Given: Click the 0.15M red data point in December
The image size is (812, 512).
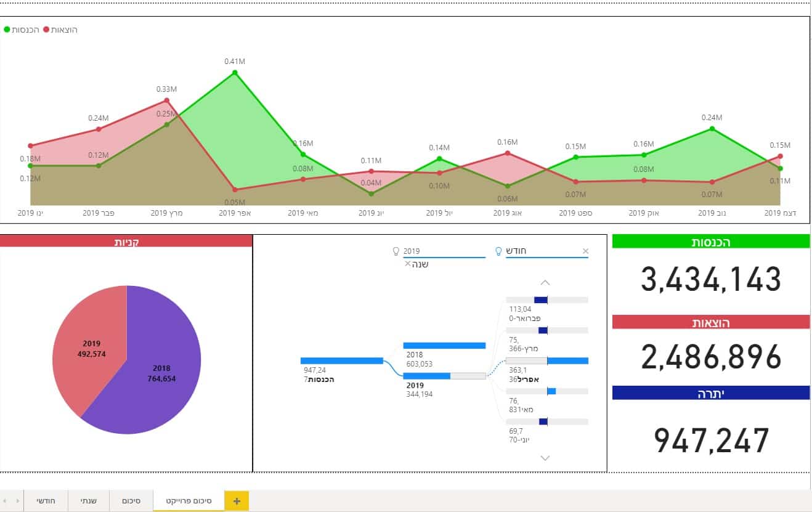Looking at the screenshot, I should click(x=780, y=156).
